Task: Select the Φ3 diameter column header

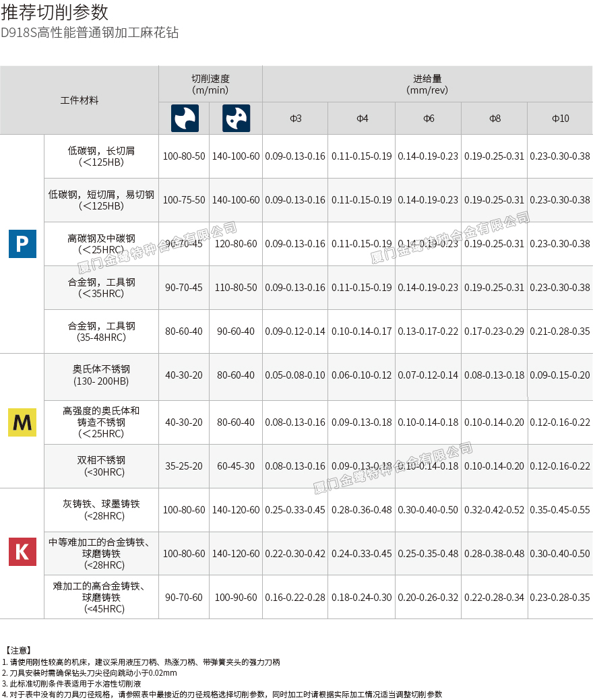Action: coord(295,119)
